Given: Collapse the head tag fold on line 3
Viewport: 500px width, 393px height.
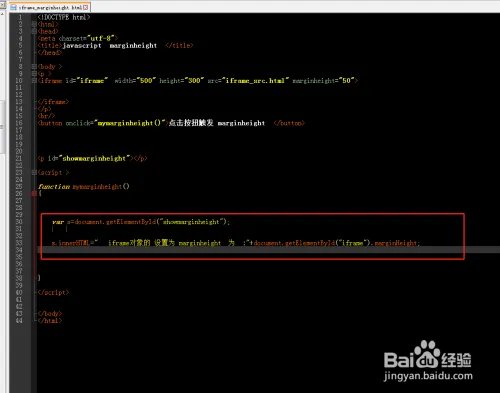Looking at the screenshot, I should pyautogui.click(x=34, y=31).
